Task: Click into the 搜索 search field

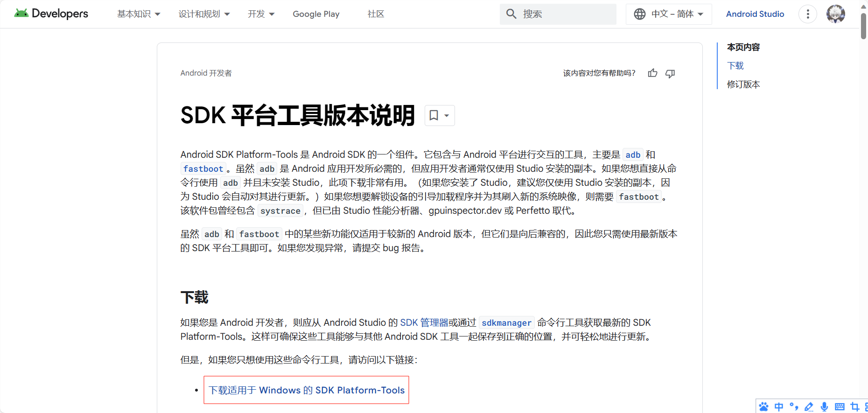Action: click(558, 14)
